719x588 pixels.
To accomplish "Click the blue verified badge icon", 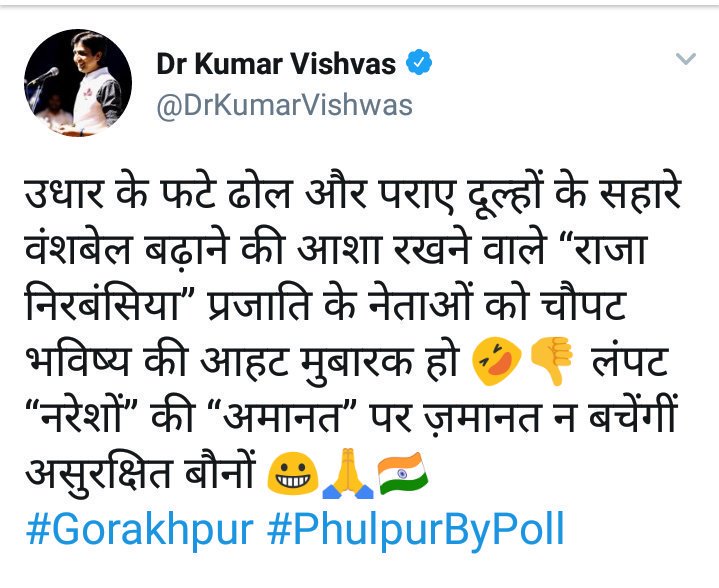I will [419, 63].
